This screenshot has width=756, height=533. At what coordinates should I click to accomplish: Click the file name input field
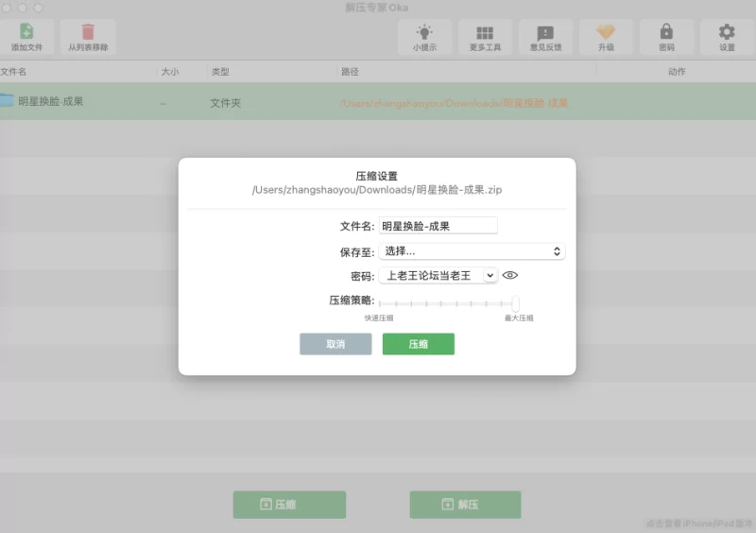pos(438,226)
